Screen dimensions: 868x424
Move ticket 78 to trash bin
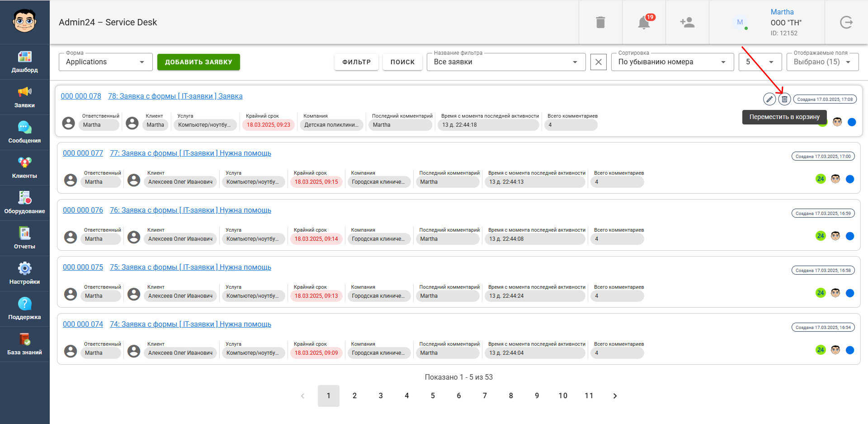click(x=784, y=99)
